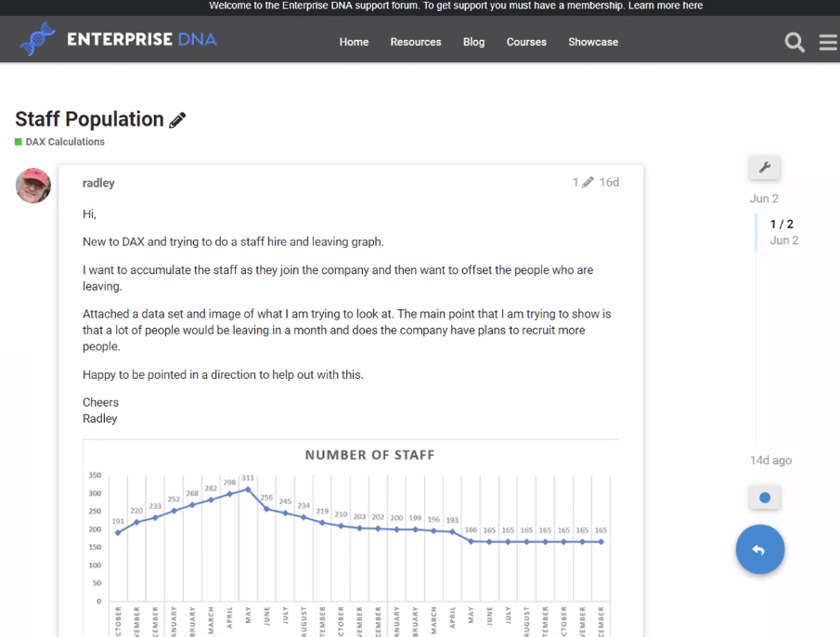Open the Number of Staff chart image
The image size is (840, 637).
(x=351, y=539)
